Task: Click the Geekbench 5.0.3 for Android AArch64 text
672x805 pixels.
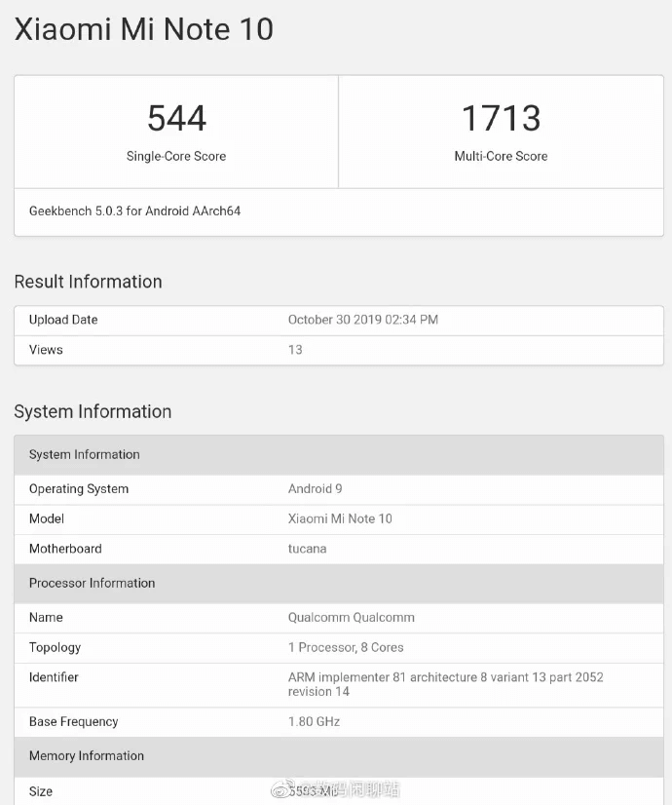Action: coord(134,211)
